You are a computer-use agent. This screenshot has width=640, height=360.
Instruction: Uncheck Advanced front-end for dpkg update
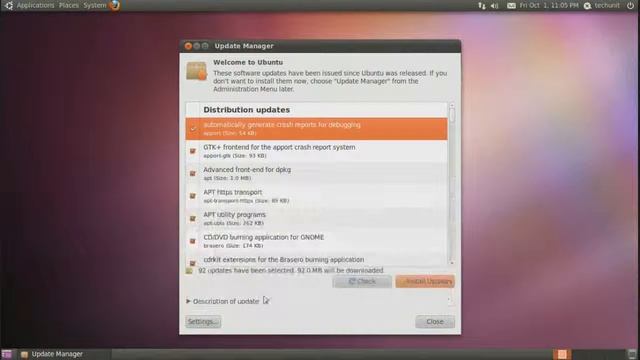click(193, 173)
